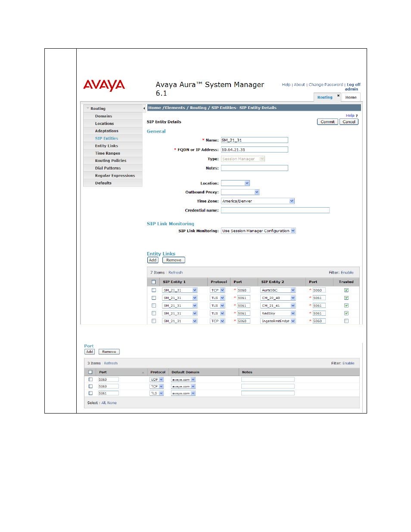This screenshot has height=532, width=411.
Task: Open Regular Expressions in the routing menu
Action: 115,176
